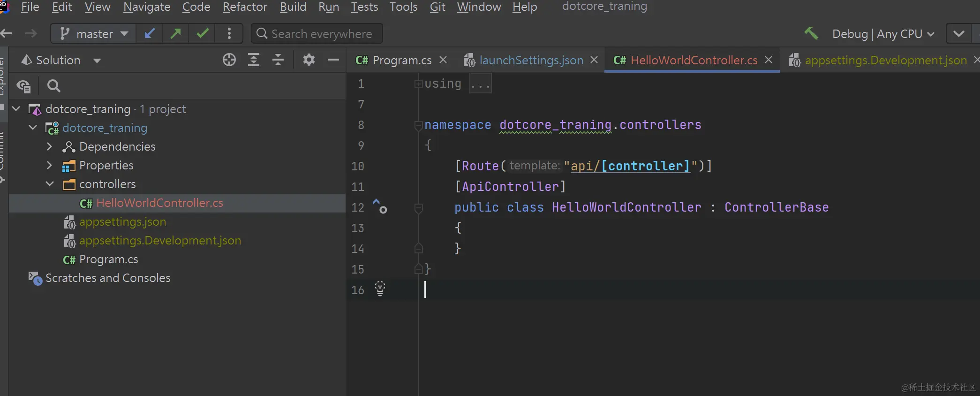Click the lightbulb quick-fix icon on line 16
The image size is (980, 396).
point(380,289)
